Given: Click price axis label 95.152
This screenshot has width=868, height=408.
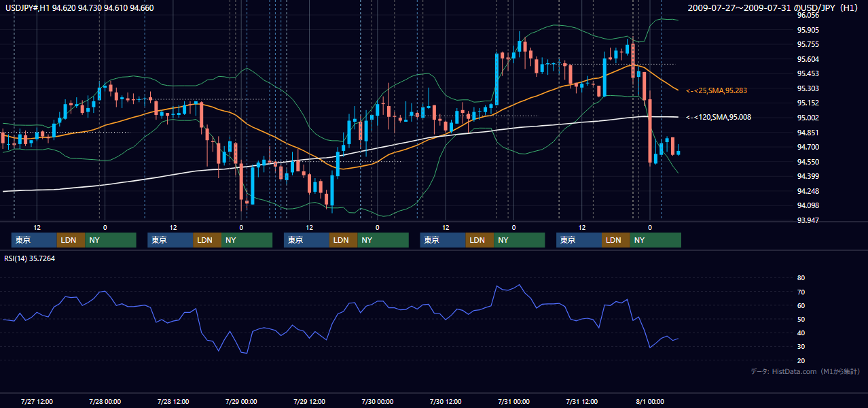Looking at the screenshot, I should tap(807, 103).
